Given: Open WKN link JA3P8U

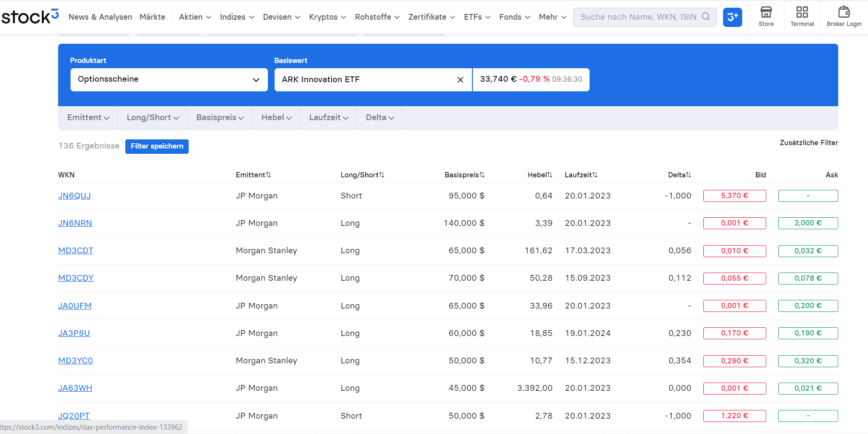Looking at the screenshot, I should pos(74,333).
